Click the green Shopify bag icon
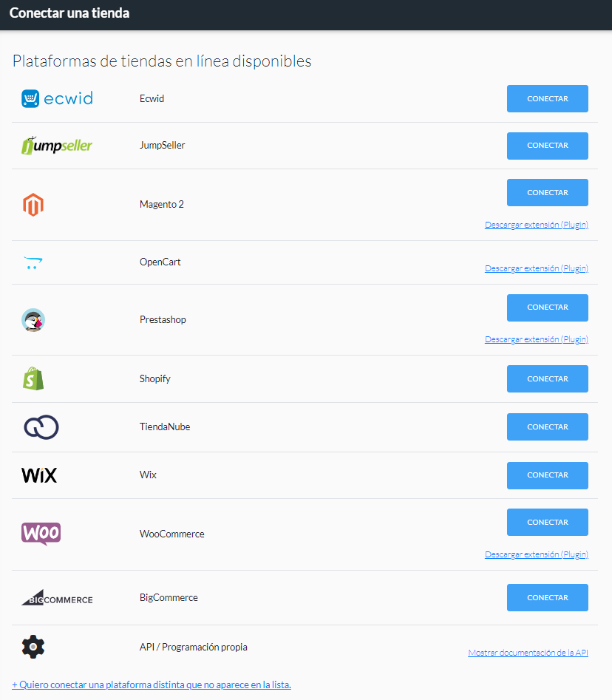 [x=33, y=378]
